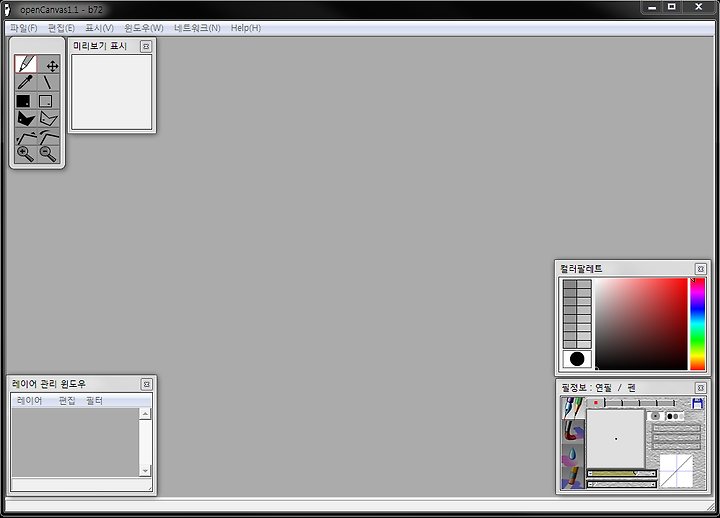Select the pencil drawing tool
This screenshot has width=720, height=518.
26,64
